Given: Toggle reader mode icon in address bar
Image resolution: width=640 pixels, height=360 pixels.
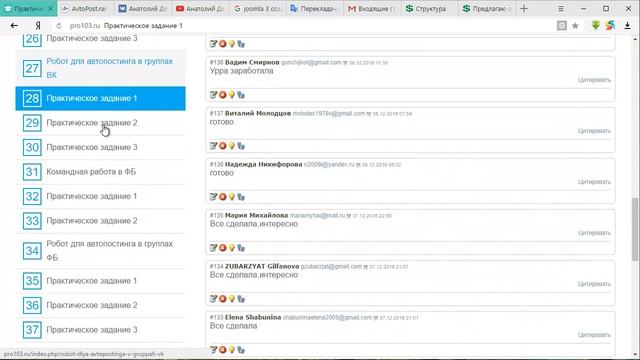Looking at the screenshot, I should (x=562, y=26).
